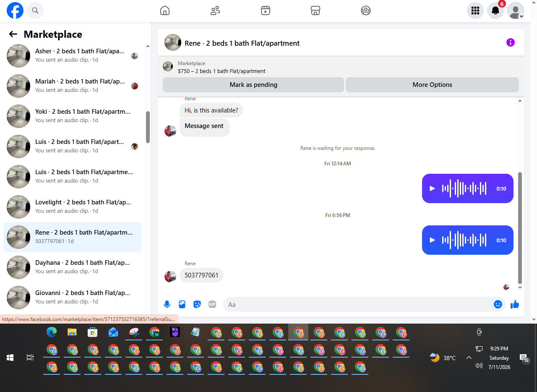Open the Facebook menu grid
The image size is (537, 392).
pyautogui.click(x=475, y=10)
